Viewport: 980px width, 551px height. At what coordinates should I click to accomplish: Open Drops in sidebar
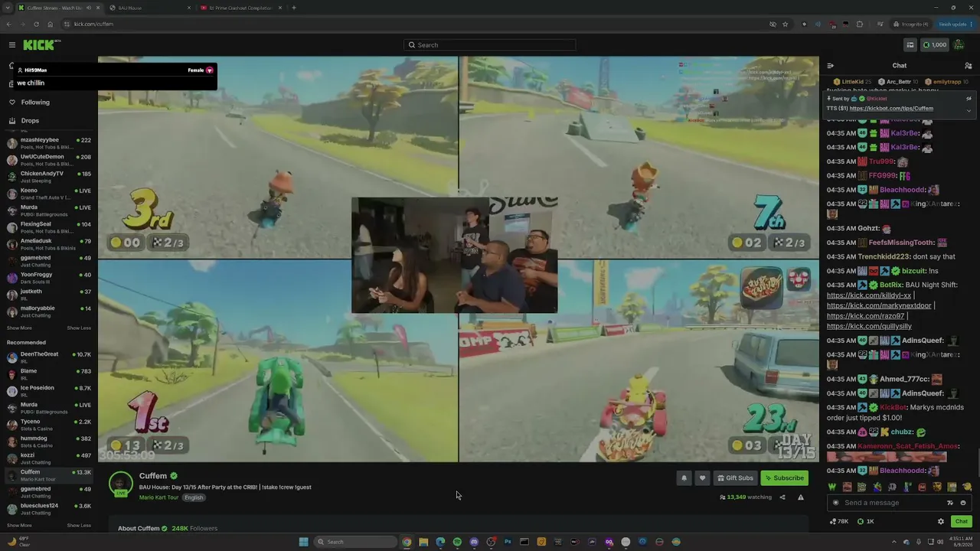click(x=30, y=121)
